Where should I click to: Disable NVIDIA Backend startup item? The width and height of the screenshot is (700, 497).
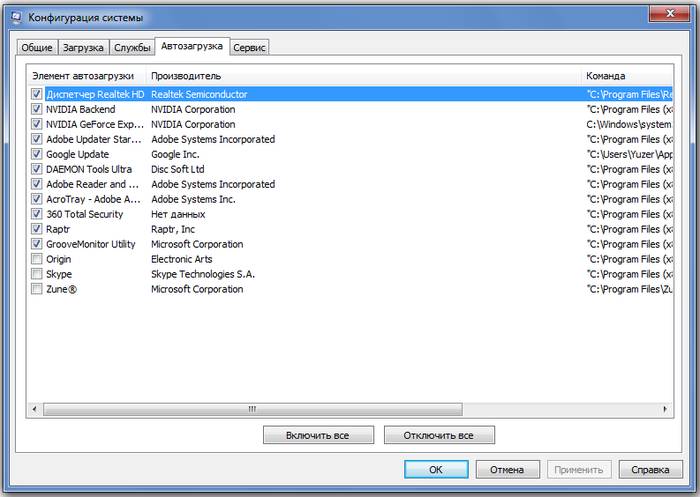click(x=37, y=109)
